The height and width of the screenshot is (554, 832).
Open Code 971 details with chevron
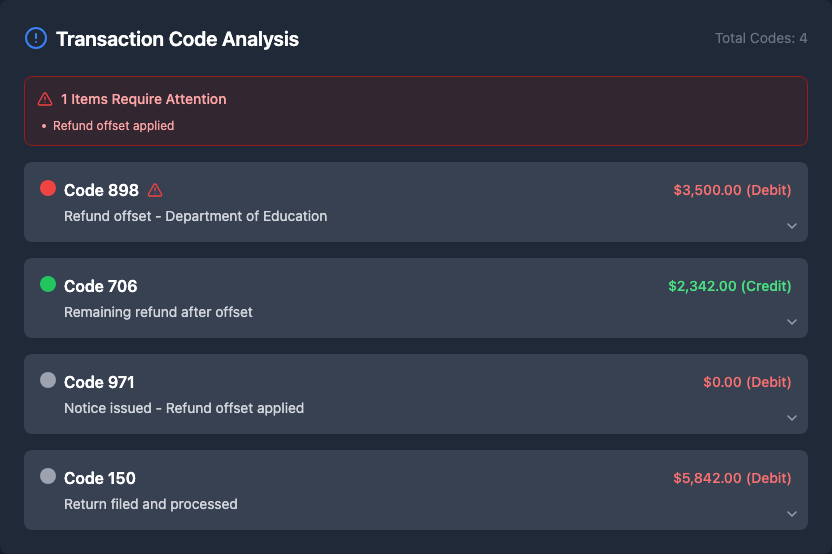coord(792,418)
